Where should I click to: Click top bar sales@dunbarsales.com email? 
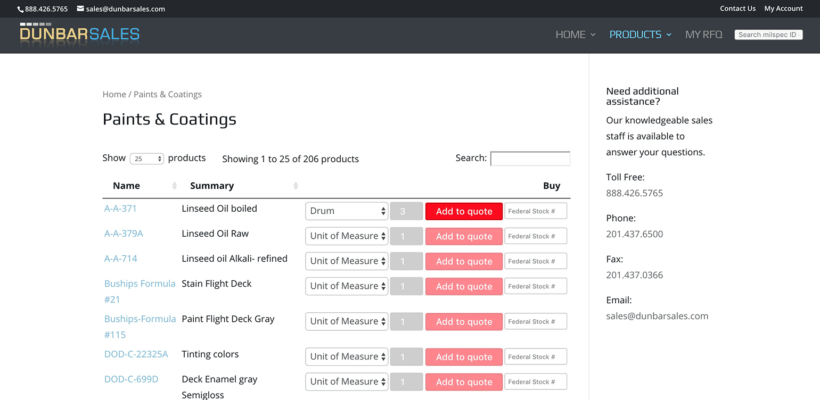pos(126,9)
